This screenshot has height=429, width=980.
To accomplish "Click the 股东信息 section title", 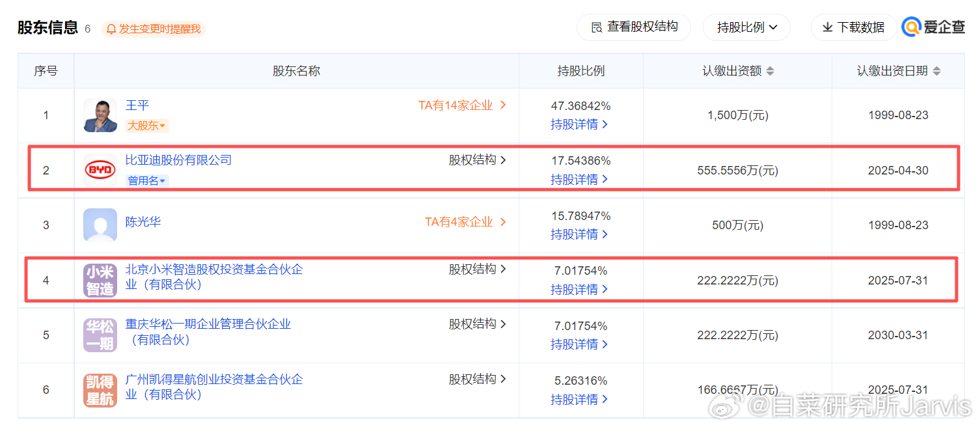I will coord(48,28).
